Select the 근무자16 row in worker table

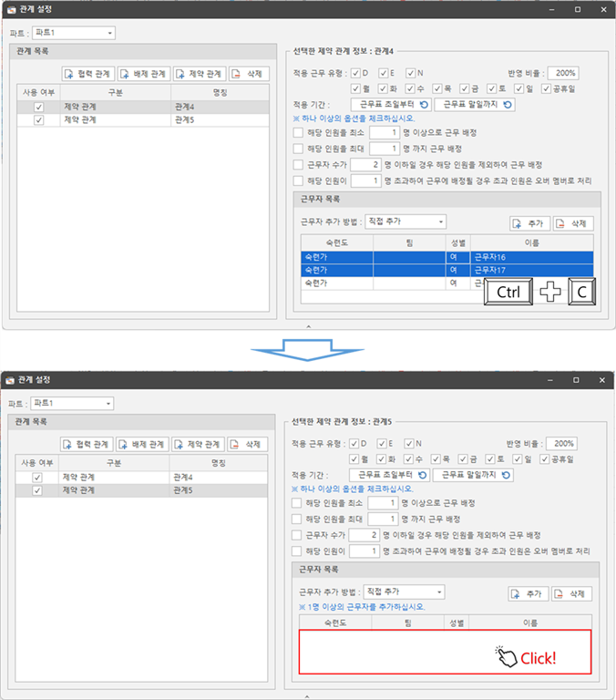[447, 258]
